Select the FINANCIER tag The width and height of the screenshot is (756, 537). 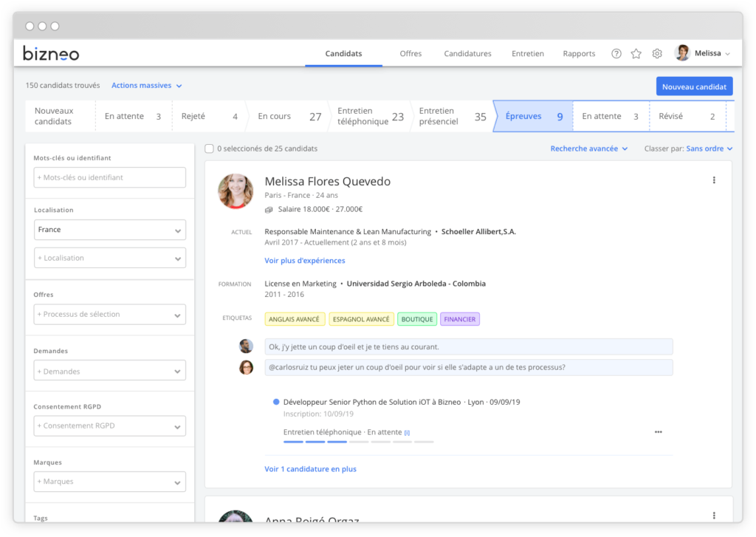pos(459,319)
